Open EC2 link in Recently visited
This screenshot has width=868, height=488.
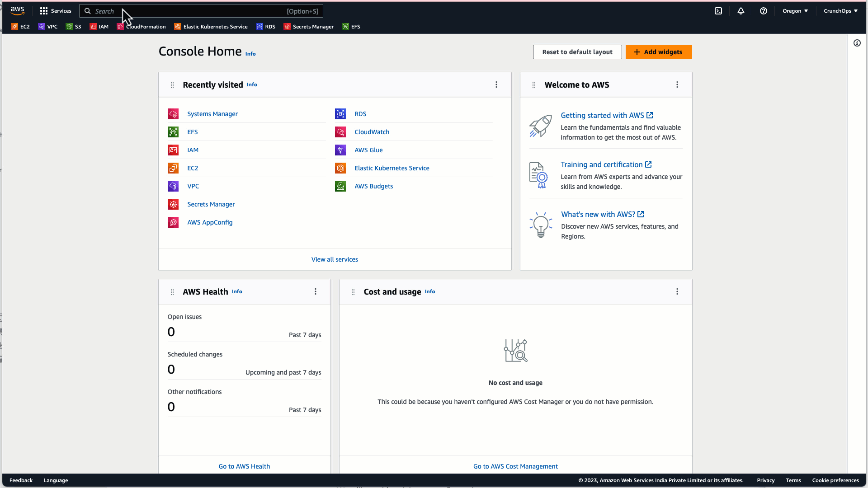point(193,168)
